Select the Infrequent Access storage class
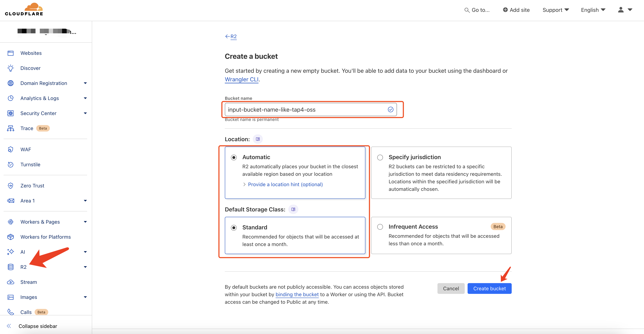644x334 pixels. [x=380, y=227]
